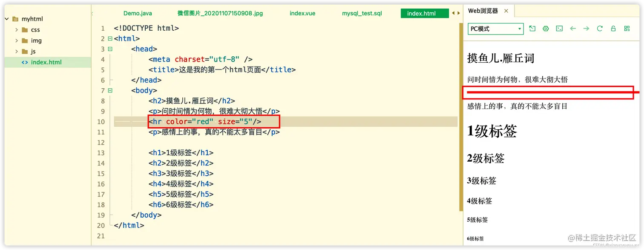Click the QR code icon in browser toolbar
The image size is (644, 250).
[627, 29]
